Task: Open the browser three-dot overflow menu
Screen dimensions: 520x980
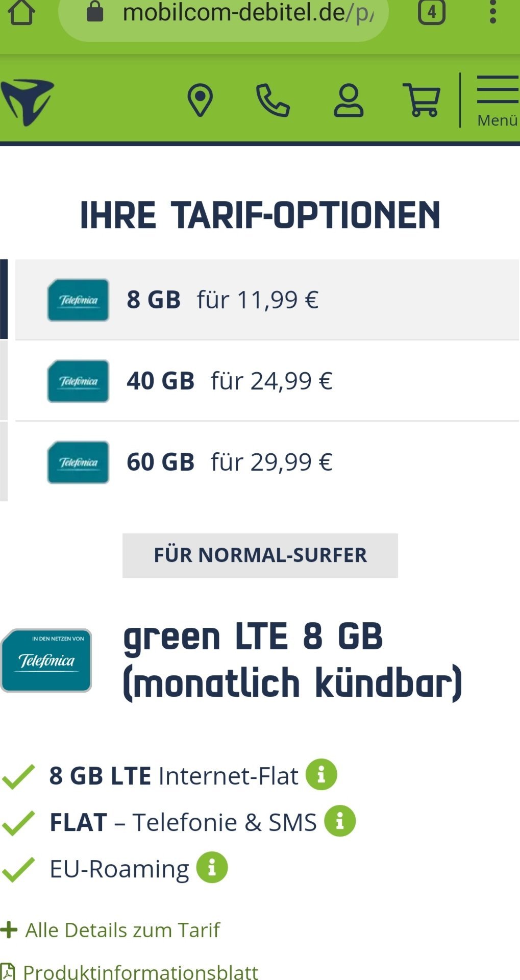Action: [492, 11]
